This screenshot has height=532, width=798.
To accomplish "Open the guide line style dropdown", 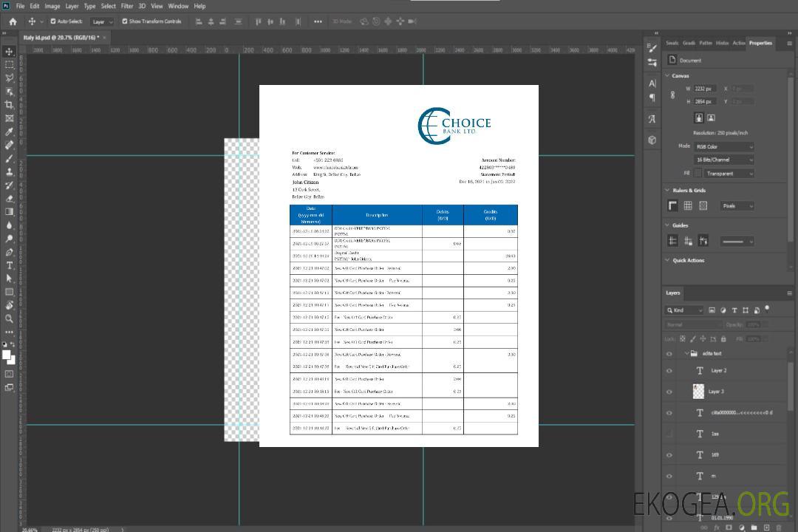I will [737, 242].
